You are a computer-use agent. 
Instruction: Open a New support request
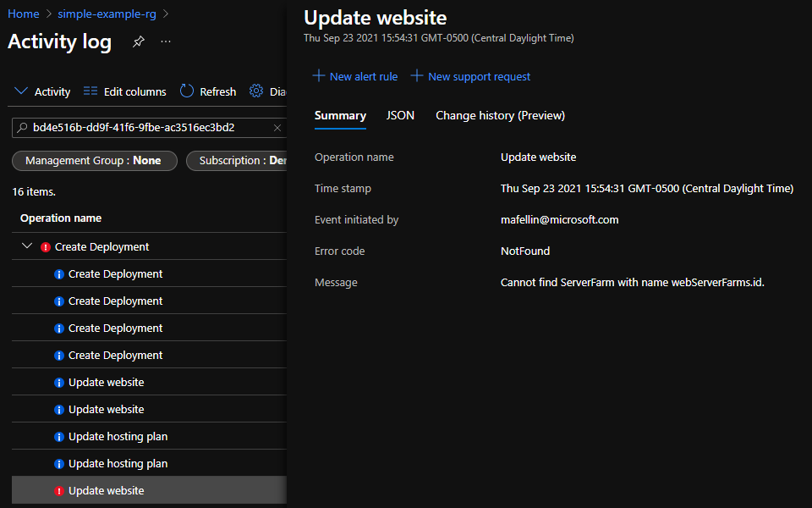[470, 76]
